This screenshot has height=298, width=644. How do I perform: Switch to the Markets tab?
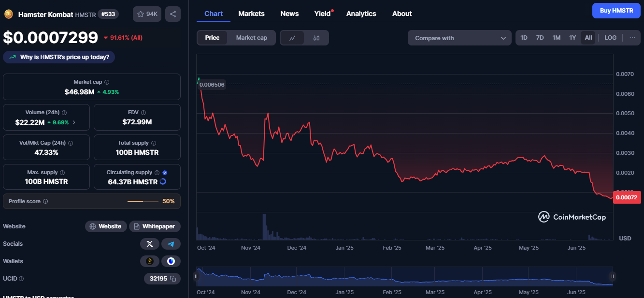point(251,14)
